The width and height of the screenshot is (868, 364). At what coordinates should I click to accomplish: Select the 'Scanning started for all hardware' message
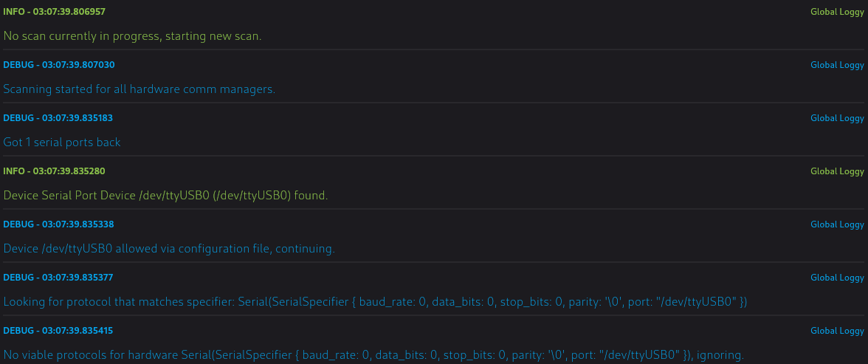pyautogui.click(x=139, y=89)
